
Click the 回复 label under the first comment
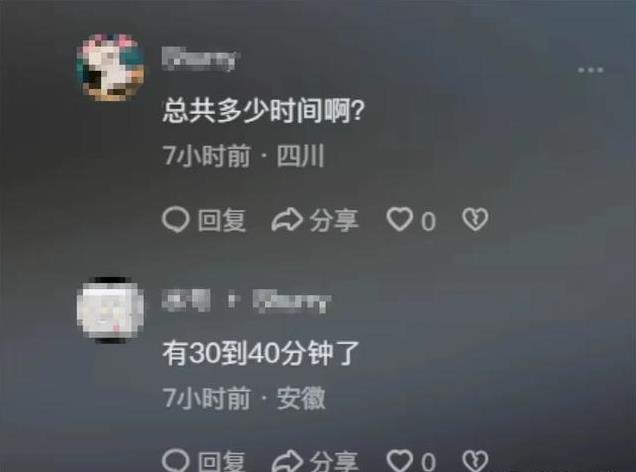tap(222, 220)
